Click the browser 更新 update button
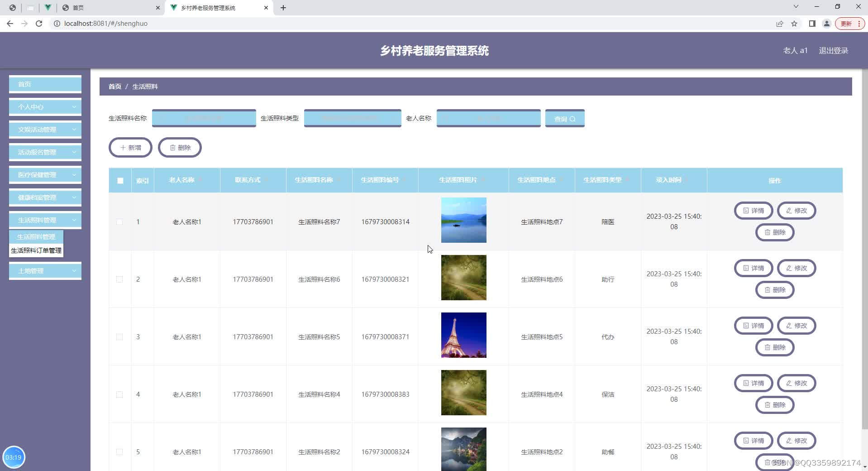The height and width of the screenshot is (471, 868). [x=849, y=24]
